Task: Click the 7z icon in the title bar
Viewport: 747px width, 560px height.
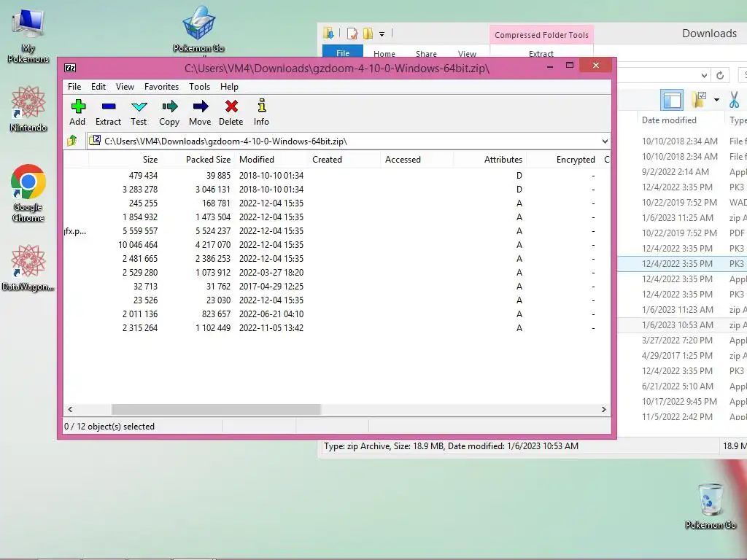Action: [x=70, y=68]
